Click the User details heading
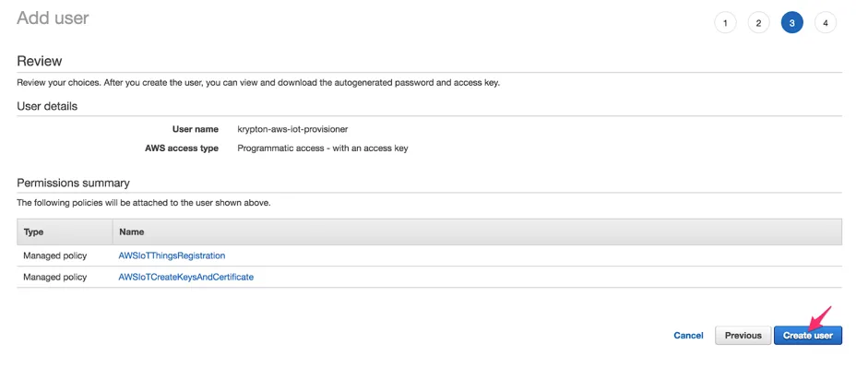 point(47,106)
